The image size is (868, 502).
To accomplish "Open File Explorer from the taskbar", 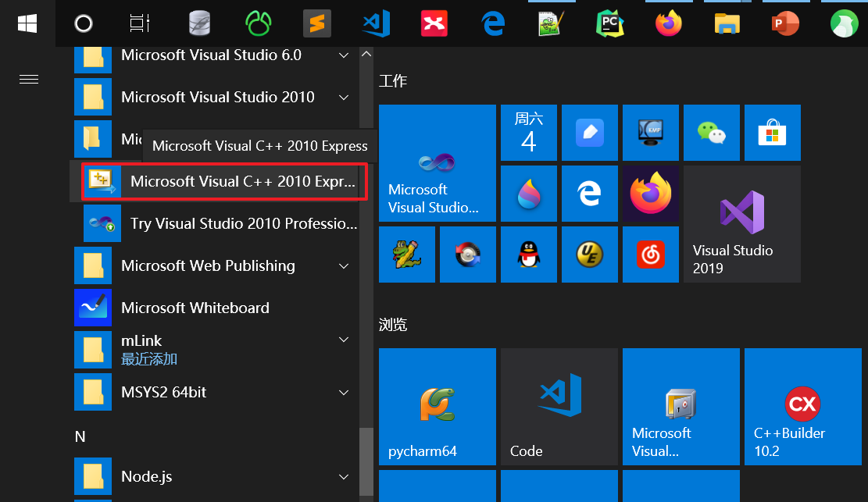I will pos(727,23).
